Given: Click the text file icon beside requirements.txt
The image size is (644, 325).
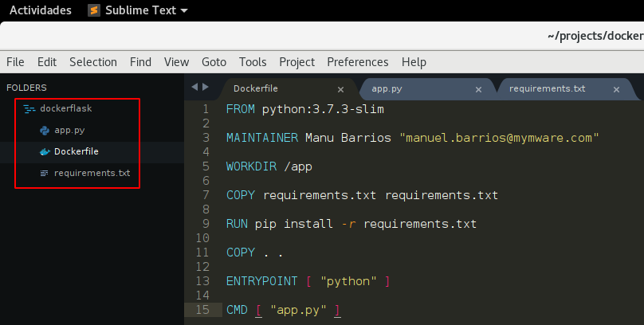Looking at the screenshot, I should pos(45,173).
